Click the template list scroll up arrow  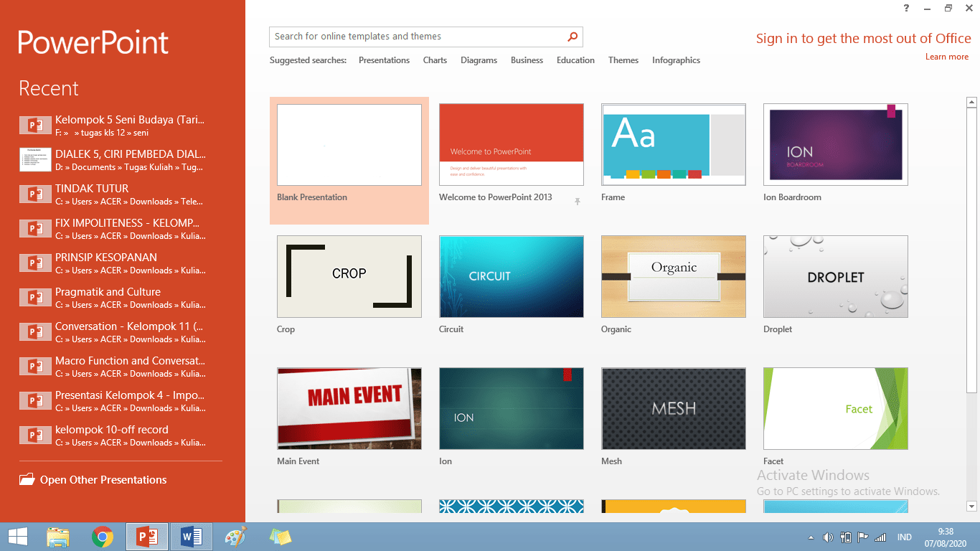point(972,103)
